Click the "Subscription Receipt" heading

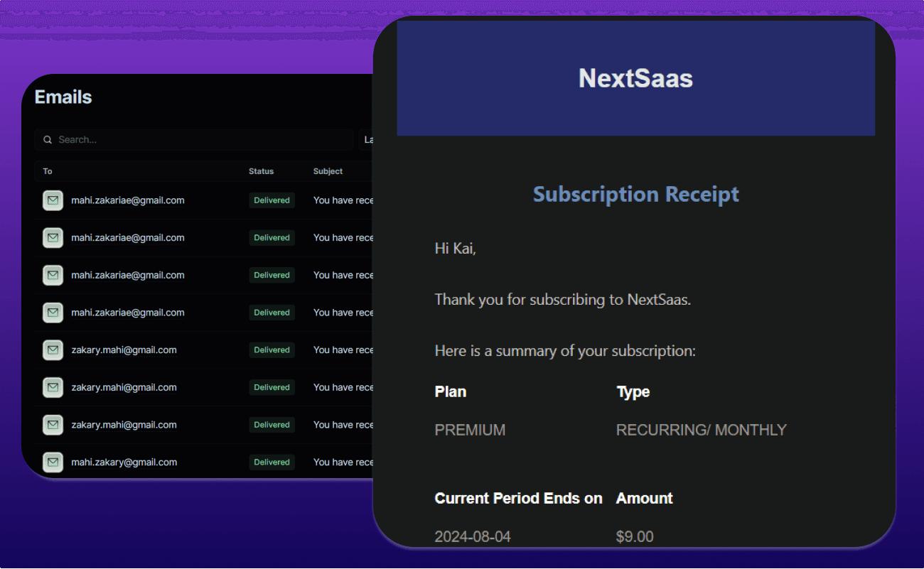[x=635, y=194]
